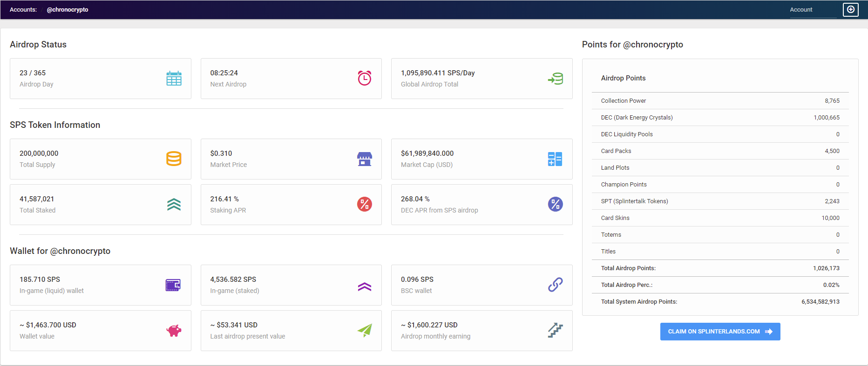Click the alarm clock icon for Next Airdrop
The width and height of the screenshot is (868, 366).
point(365,78)
